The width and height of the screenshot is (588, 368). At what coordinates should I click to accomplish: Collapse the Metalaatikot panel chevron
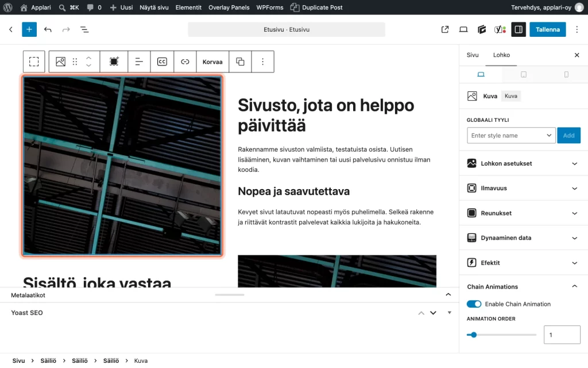[x=448, y=295]
